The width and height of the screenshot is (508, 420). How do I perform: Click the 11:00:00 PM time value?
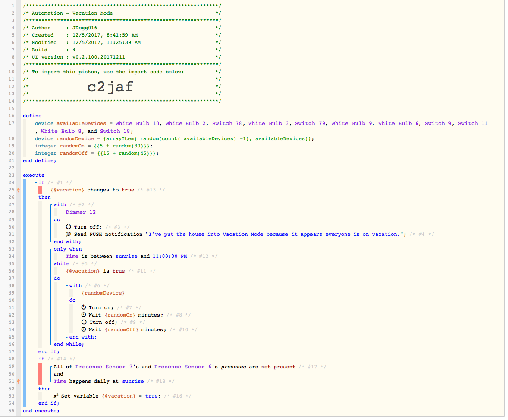pyautogui.click(x=170, y=257)
